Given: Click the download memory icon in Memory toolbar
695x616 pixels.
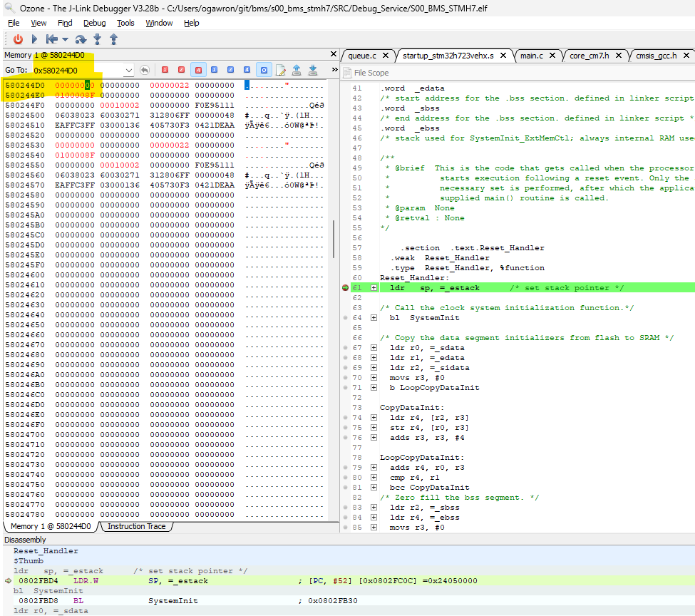Looking at the screenshot, I should tap(313, 70).
